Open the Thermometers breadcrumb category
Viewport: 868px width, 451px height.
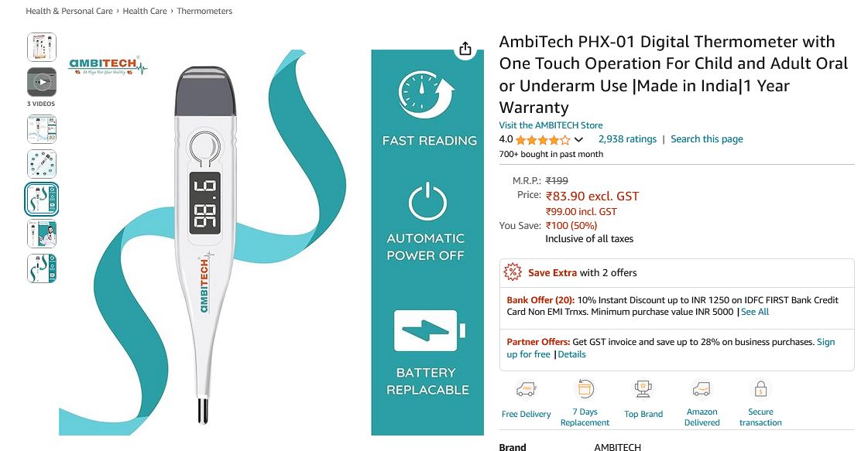pos(204,11)
